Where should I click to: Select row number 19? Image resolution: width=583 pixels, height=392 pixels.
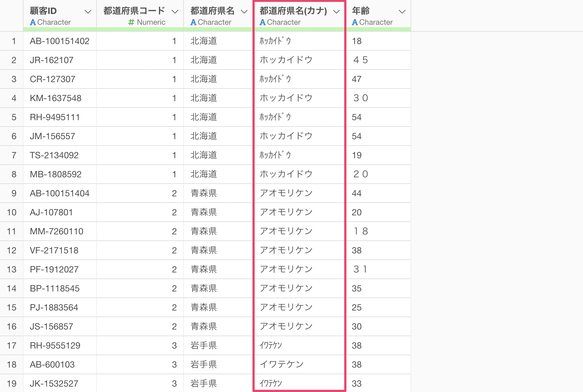12,383
